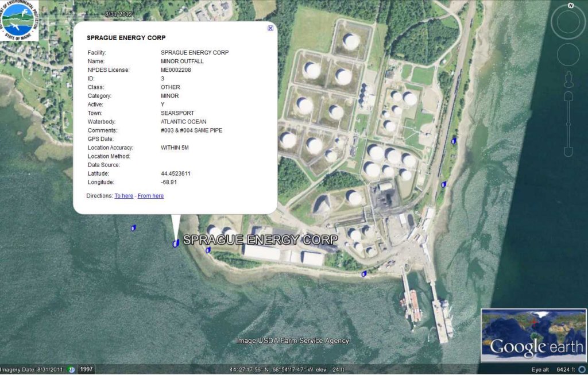The height and width of the screenshot is (375, 588).
Task: Select outfall placemark on the south shore near the piers
Action: pyautogui.click(x=363, y=274)
